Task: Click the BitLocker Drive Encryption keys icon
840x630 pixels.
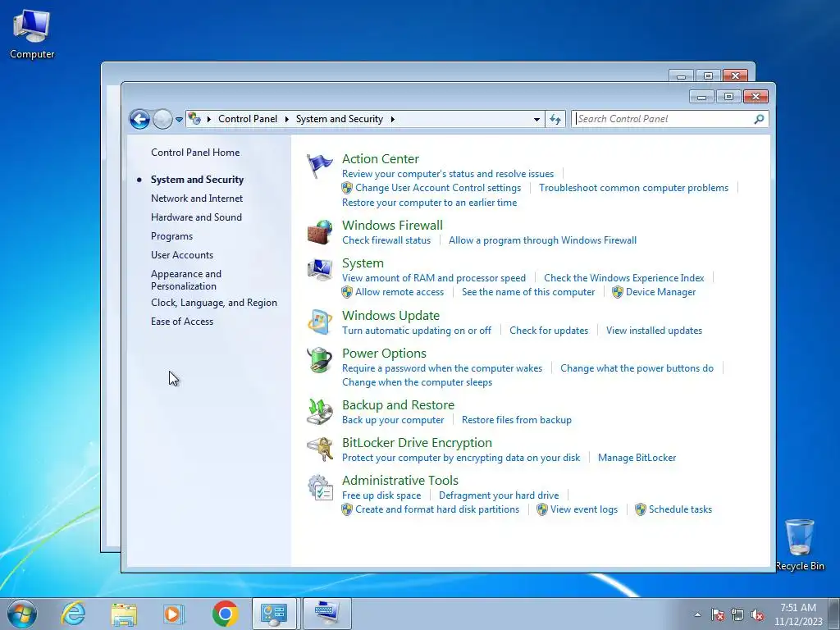Action: tap(319, 450)
